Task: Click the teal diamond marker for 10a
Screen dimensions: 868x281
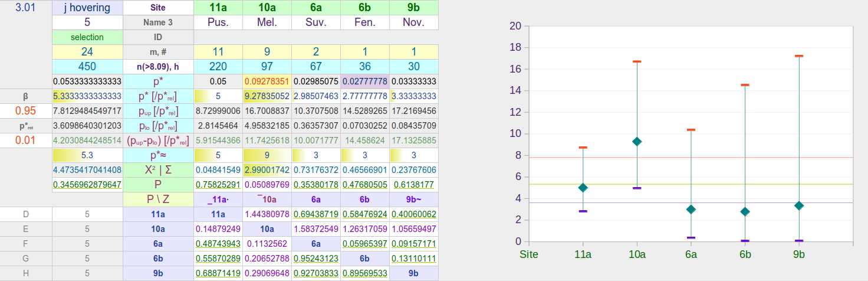Action: click(x=637, y=142)
